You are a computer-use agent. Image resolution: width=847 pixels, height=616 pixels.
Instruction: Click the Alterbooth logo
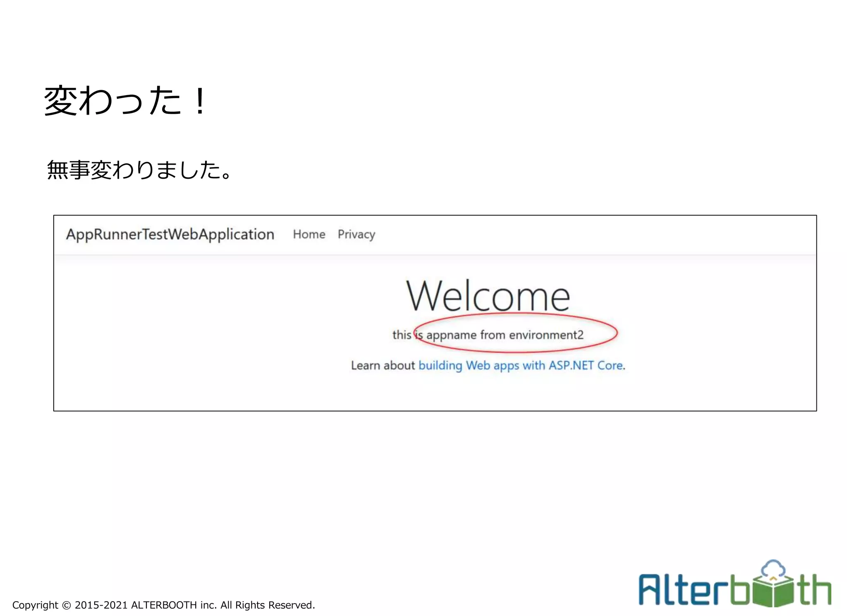coord(735,583)
